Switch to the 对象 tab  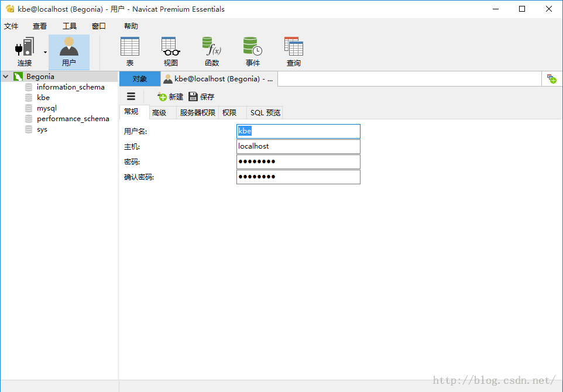[x=140, y=79]
